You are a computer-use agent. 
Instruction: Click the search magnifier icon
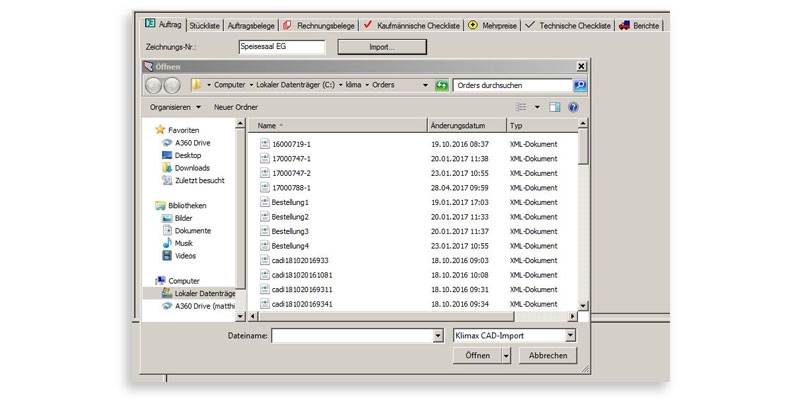579,86
